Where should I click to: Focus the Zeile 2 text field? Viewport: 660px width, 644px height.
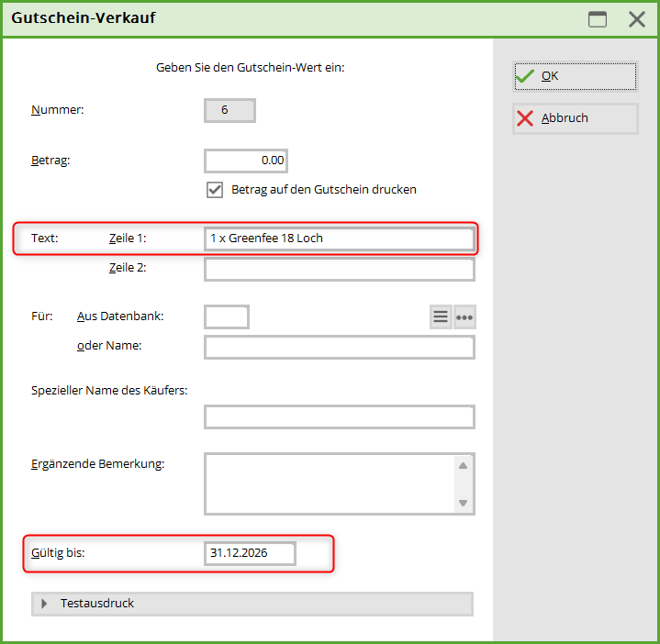[339, 269]
